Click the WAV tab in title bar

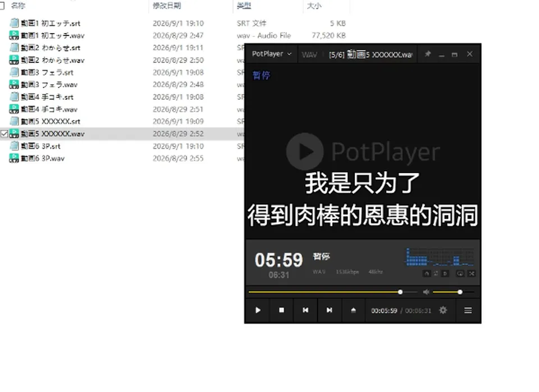pos(309,54)
